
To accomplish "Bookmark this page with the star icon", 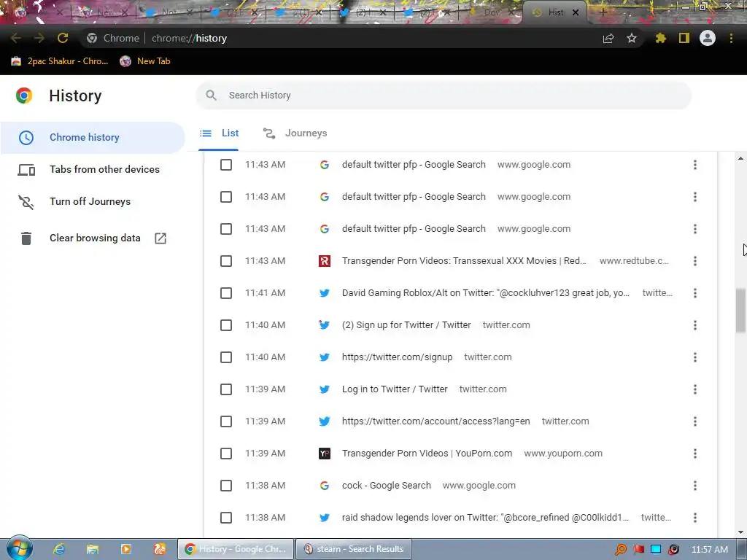I will coord(632,38).
